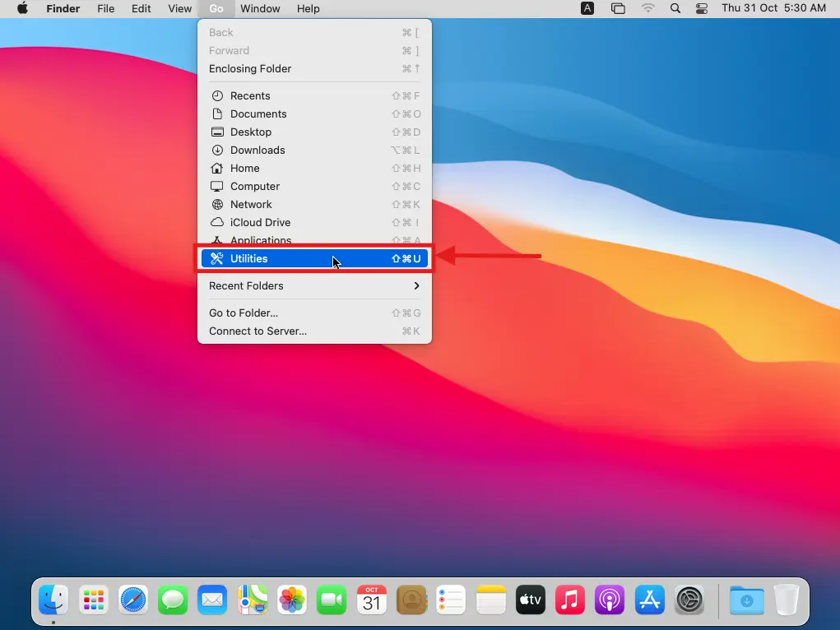Open Finder from the Dock

coord(53,600)
